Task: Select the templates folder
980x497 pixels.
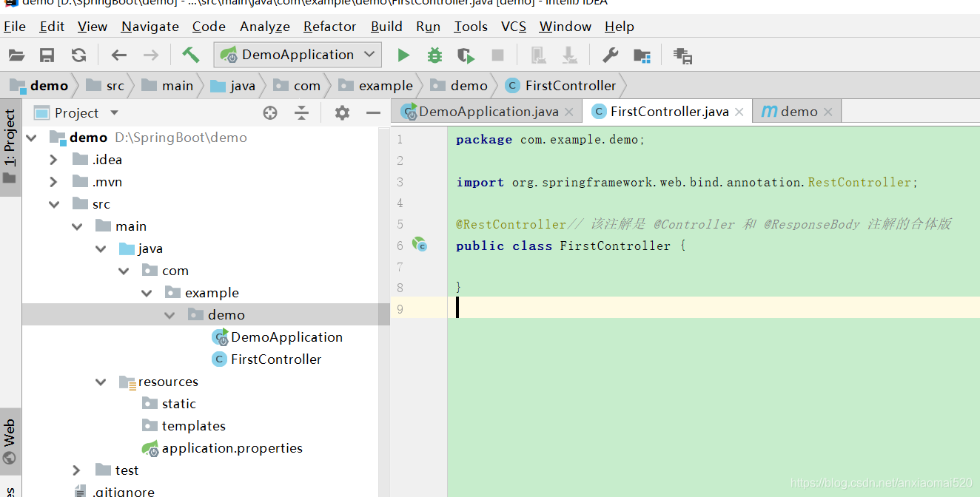Action: pos(193,426)
